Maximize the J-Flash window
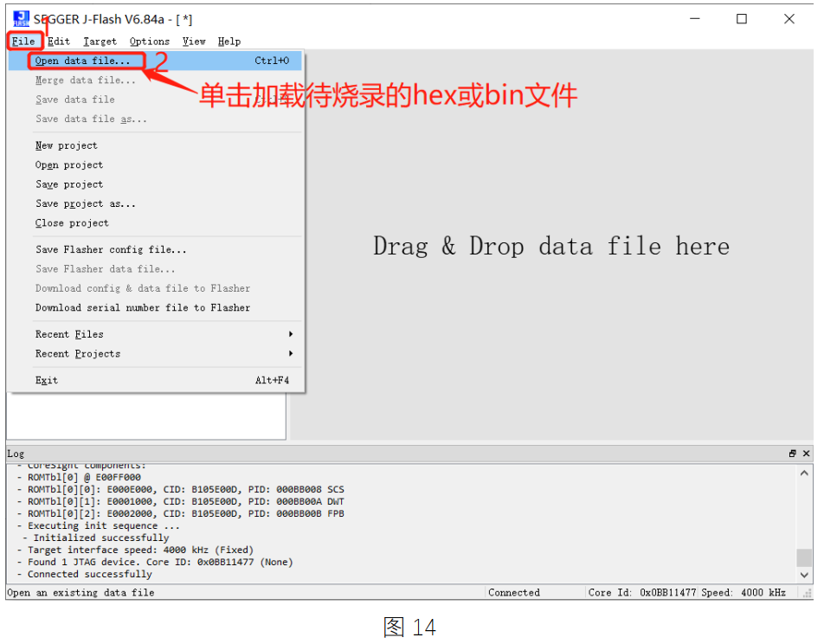This screenshot has height=644, width=824. click(742, 19)
